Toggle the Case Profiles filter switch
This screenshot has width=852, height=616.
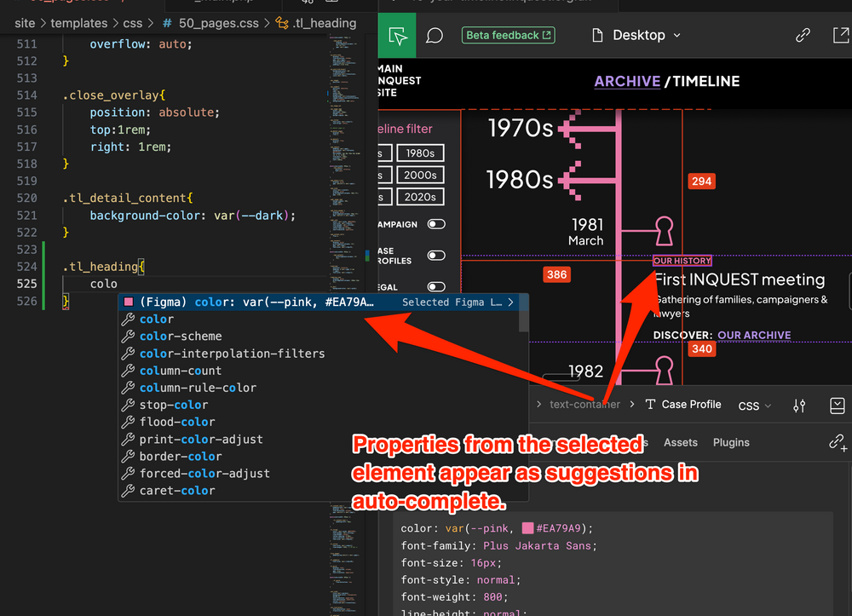pos(436,256)
